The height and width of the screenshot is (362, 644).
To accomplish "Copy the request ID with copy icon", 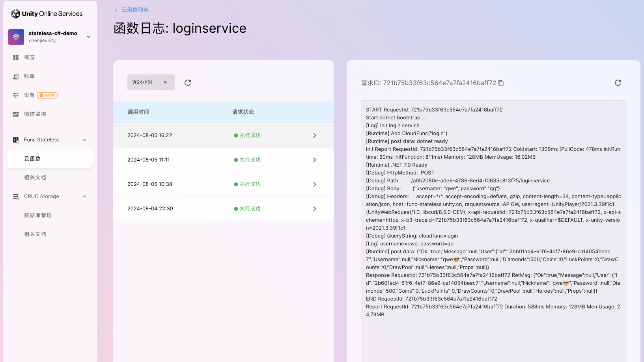I will point(501,83).
